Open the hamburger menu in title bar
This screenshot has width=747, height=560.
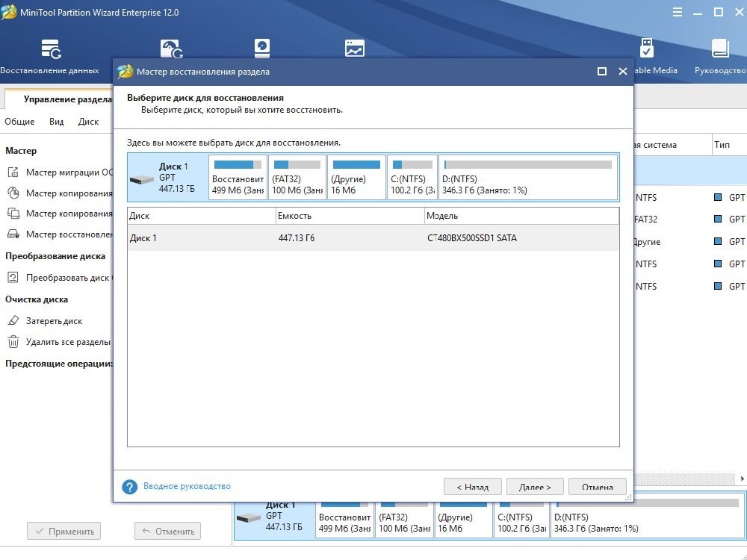pos(677,13)
